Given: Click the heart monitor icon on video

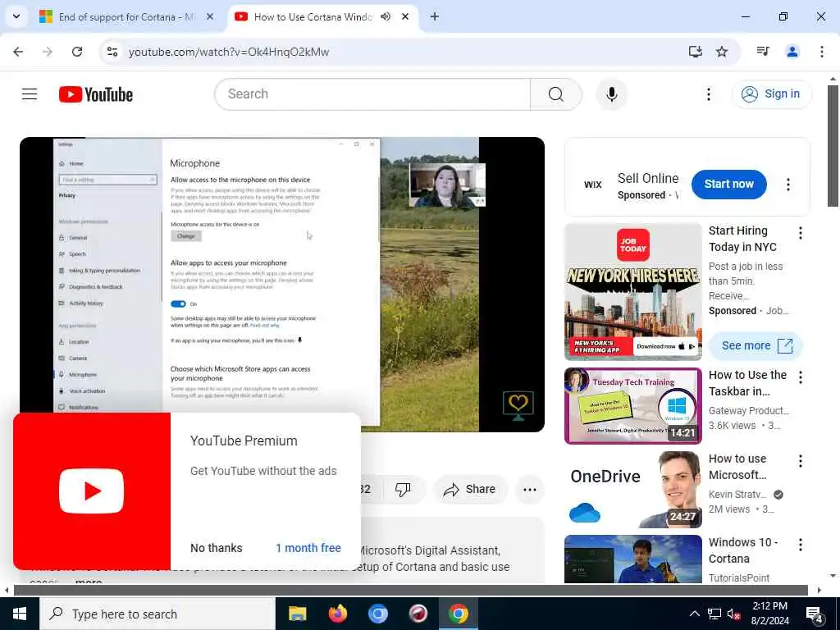Looking at the screenshot, I should [518, 405].
